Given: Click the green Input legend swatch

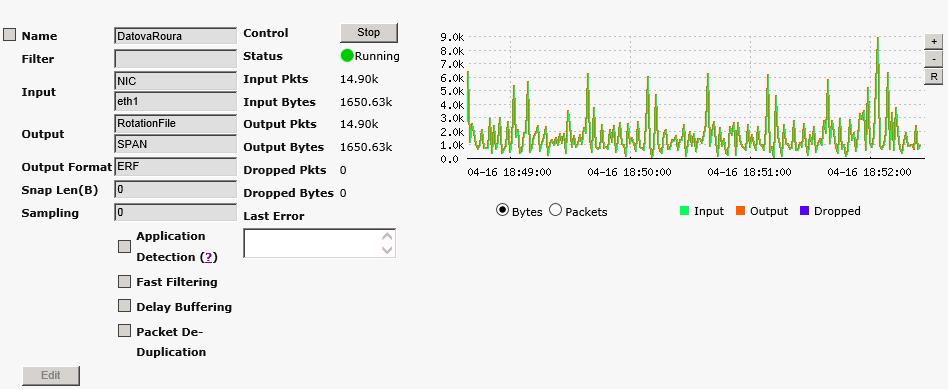Looking at the screenshot, I should click(x=684, y=211).
